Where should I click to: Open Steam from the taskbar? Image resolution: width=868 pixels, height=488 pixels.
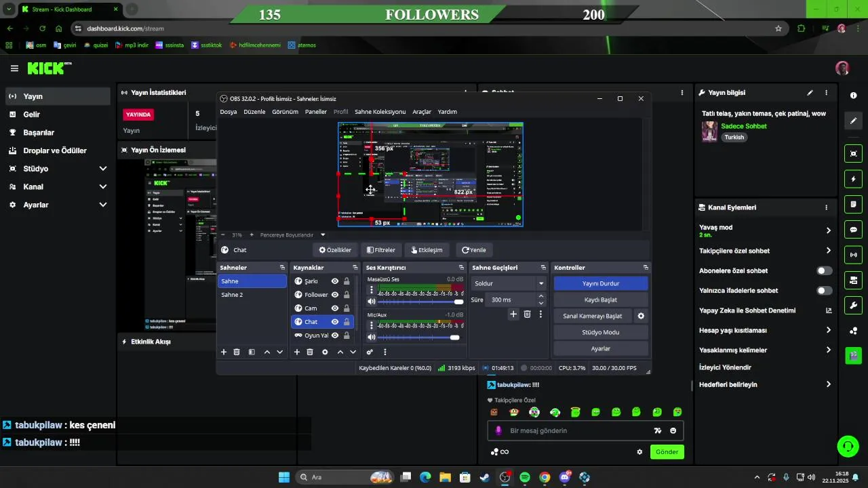click(x=485, y=477)
